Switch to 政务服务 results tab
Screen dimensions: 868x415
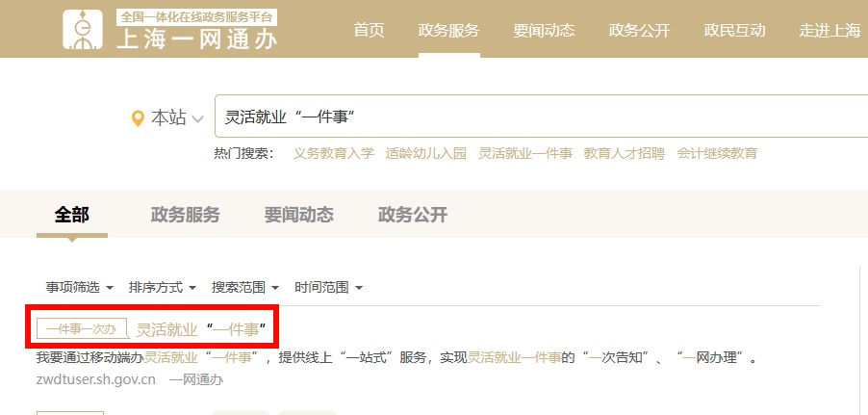(x=186, y=215)
